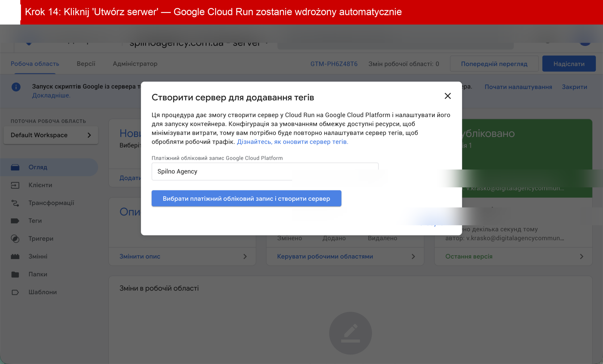Open Клієнти in the sidebar
The width and height of the screenshot is (603, 364).
[x=40, y=185]
